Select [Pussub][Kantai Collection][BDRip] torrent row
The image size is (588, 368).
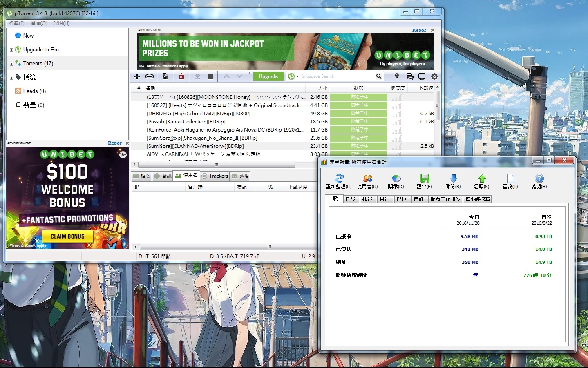click(x=283, y=122)
